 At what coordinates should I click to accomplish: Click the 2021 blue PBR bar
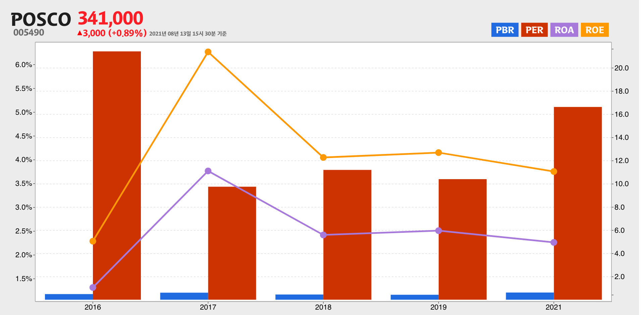point(530,296)
